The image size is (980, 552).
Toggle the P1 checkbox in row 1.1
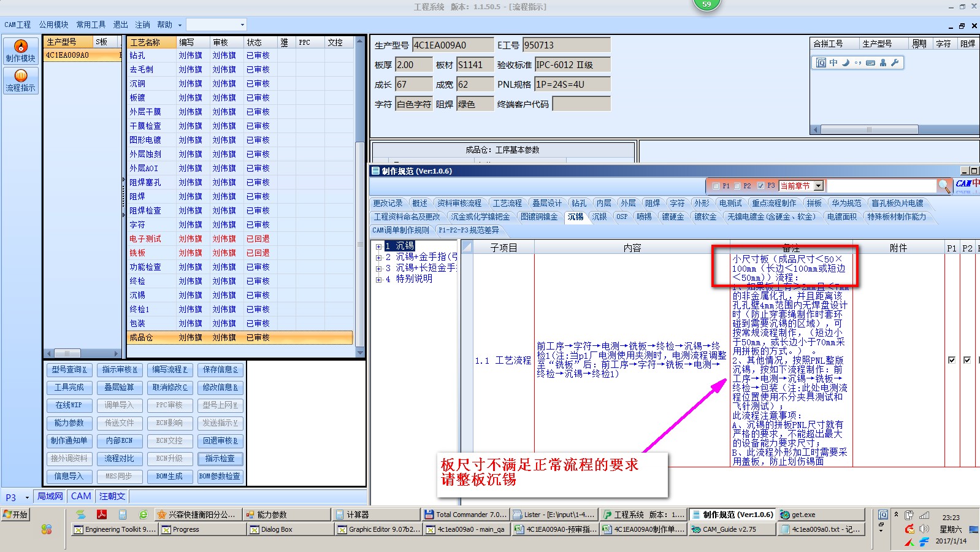point(952,360)
